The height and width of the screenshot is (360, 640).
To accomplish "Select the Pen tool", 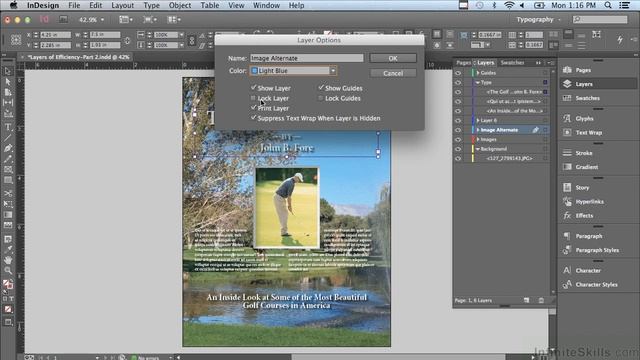I will tap(8, 149).
